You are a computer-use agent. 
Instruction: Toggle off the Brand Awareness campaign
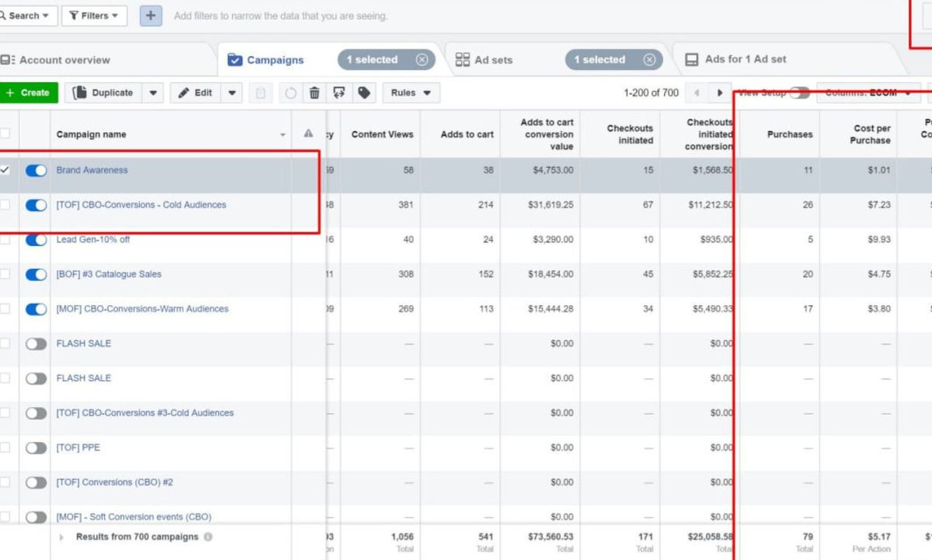35,170
